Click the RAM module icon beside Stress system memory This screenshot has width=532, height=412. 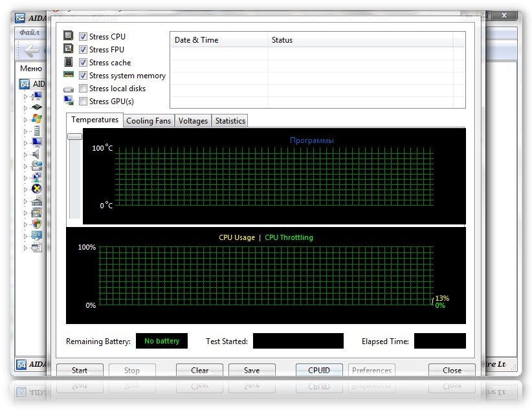coord(69,74)
